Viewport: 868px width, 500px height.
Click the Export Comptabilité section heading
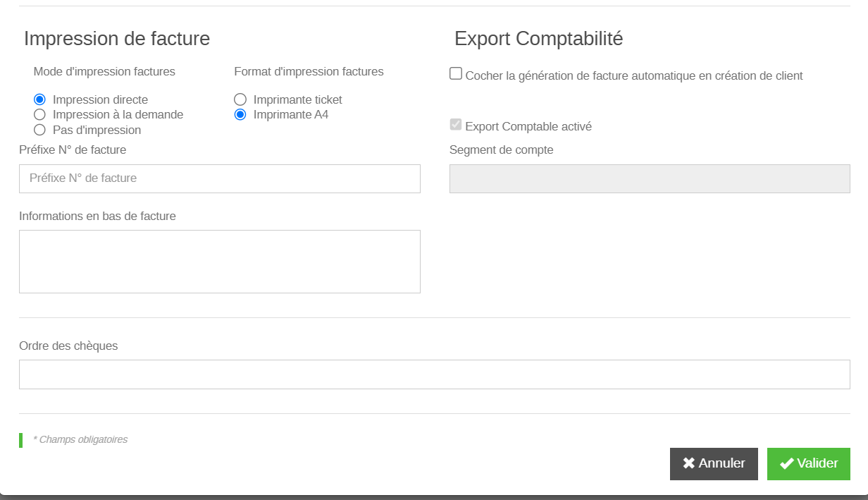point(538,39)
